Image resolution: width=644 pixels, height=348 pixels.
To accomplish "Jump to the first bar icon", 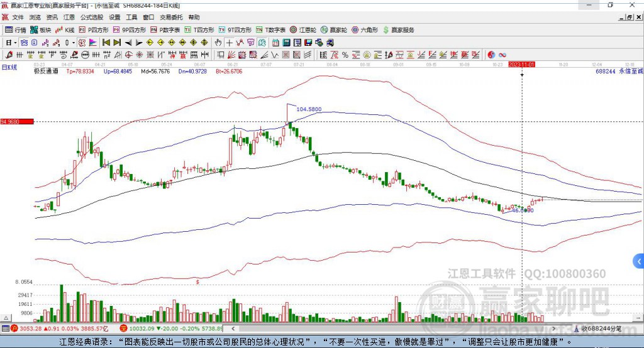I will pos(106,43).
